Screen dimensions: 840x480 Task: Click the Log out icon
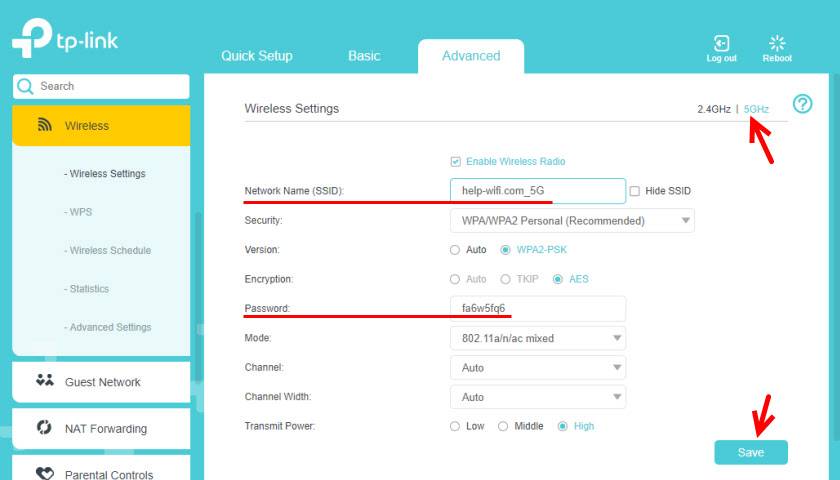point(721,43)
